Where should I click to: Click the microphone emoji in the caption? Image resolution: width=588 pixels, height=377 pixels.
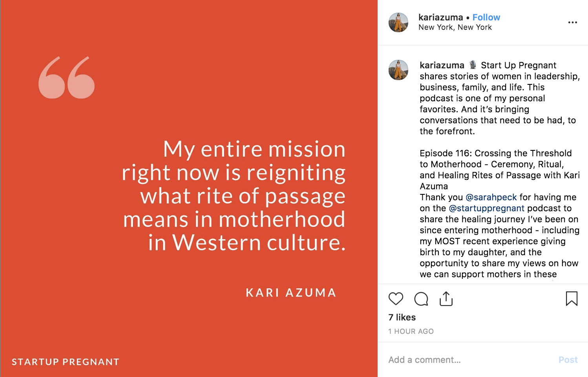[472, 65]
